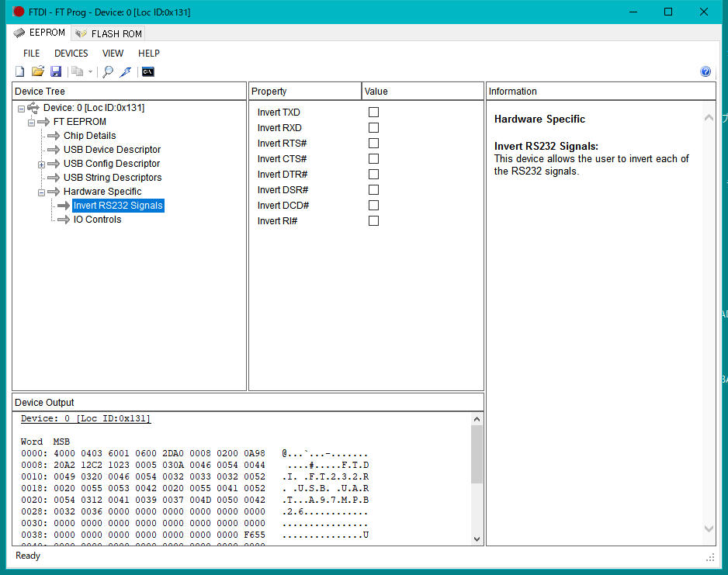Click the Scan and Parse magnifier icon
The height and width of the screenshot is (575, 728).
108,72
